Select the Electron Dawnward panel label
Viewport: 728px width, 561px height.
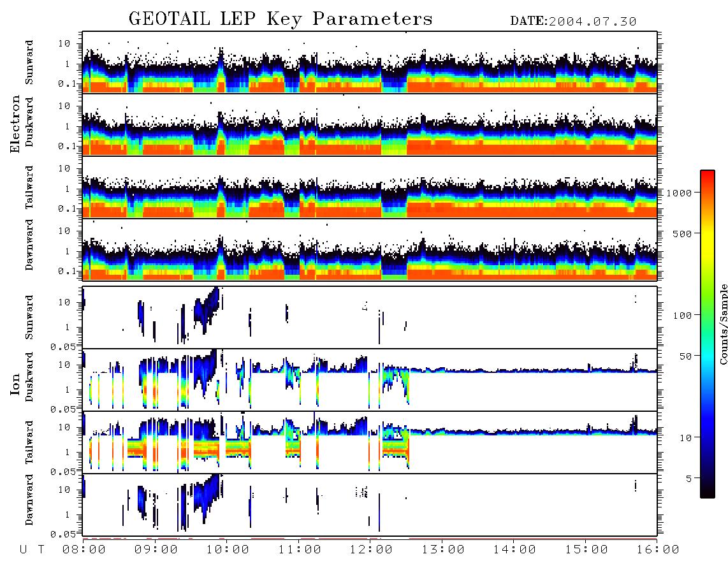click(x=29, y=245)
